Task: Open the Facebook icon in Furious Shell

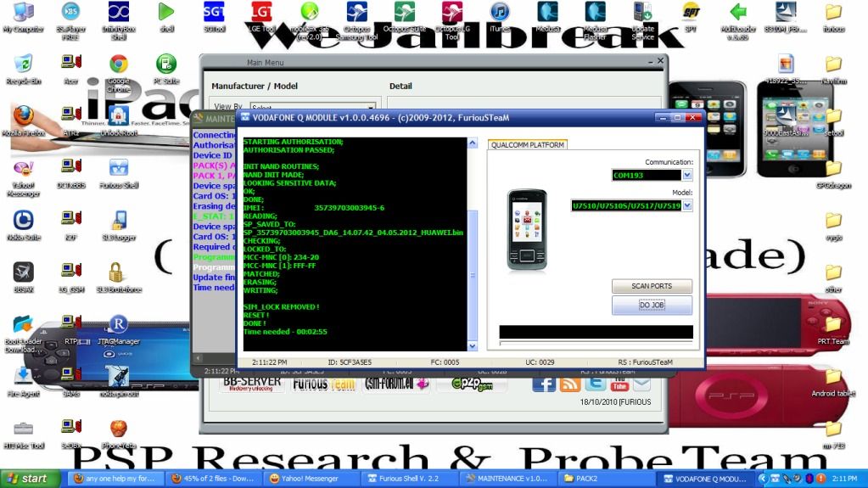Action: click(544, 383)
